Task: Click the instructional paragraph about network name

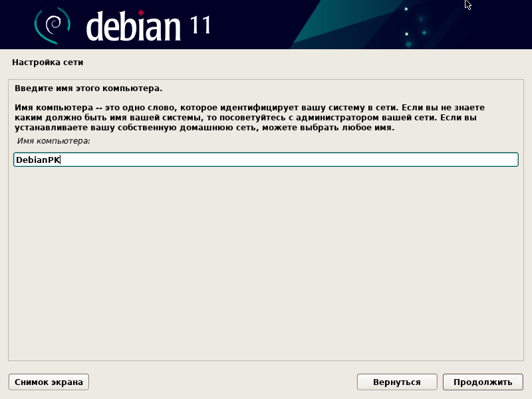Action: [x=253, y=118]
